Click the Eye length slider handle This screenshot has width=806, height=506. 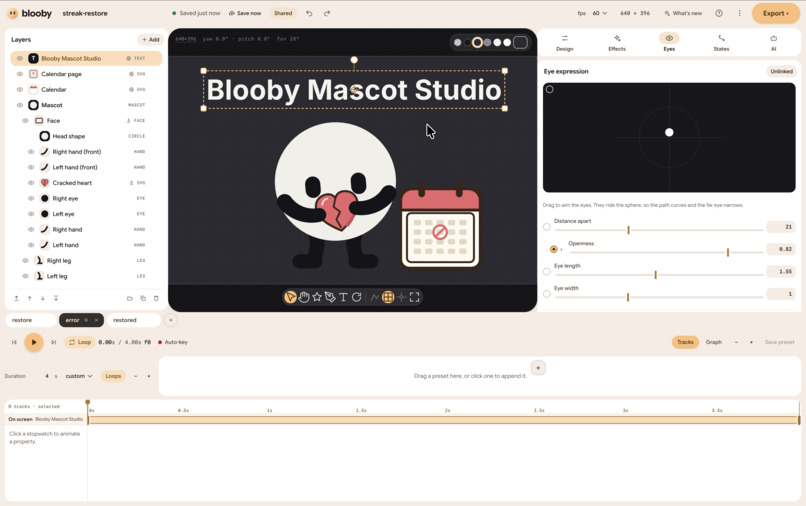point(655,275)
